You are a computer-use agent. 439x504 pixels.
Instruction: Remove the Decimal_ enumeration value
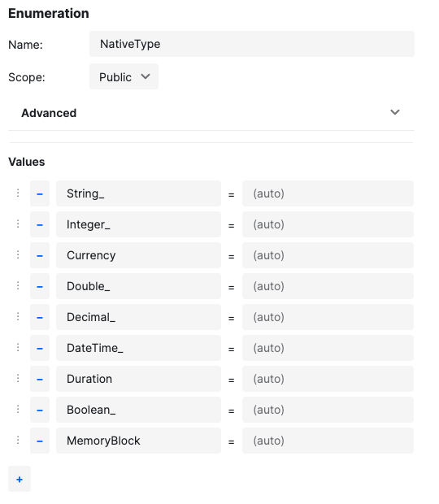tap(40, 317)
